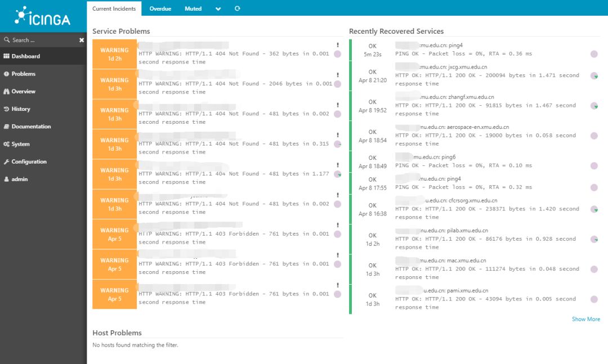Switch to the Overdue tab
The width and height of the screenshot is (608, 364).
(x=160, y=8)
